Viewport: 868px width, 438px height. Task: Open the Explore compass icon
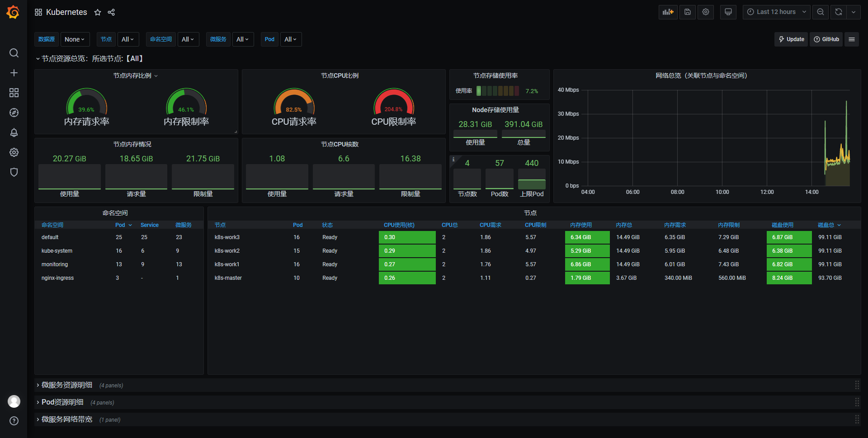pos(14,113)
